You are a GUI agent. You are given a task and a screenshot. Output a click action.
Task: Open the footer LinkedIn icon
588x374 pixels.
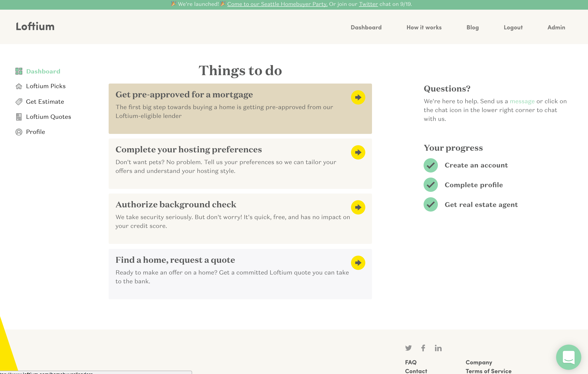pyautogui.click(x=438, y=348)
